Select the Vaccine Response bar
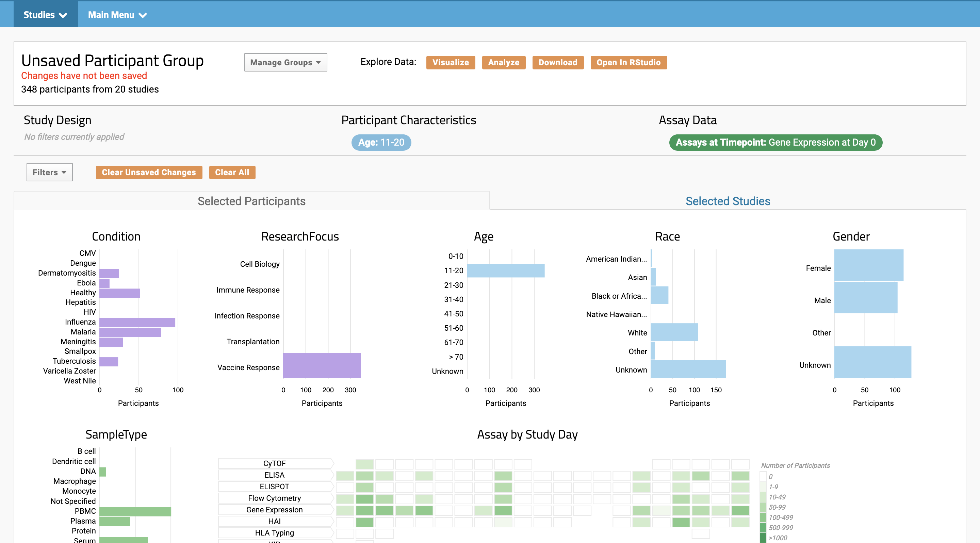 tap(322, 365)
